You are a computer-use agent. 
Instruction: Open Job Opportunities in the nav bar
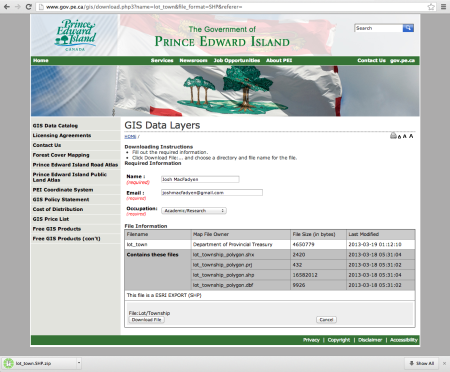pyautogui.click(x=237, y=60)
